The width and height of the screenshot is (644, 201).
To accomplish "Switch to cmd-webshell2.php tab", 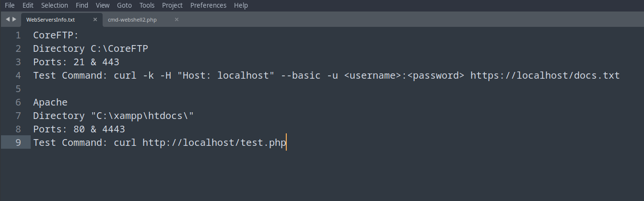I will point(132,20).
